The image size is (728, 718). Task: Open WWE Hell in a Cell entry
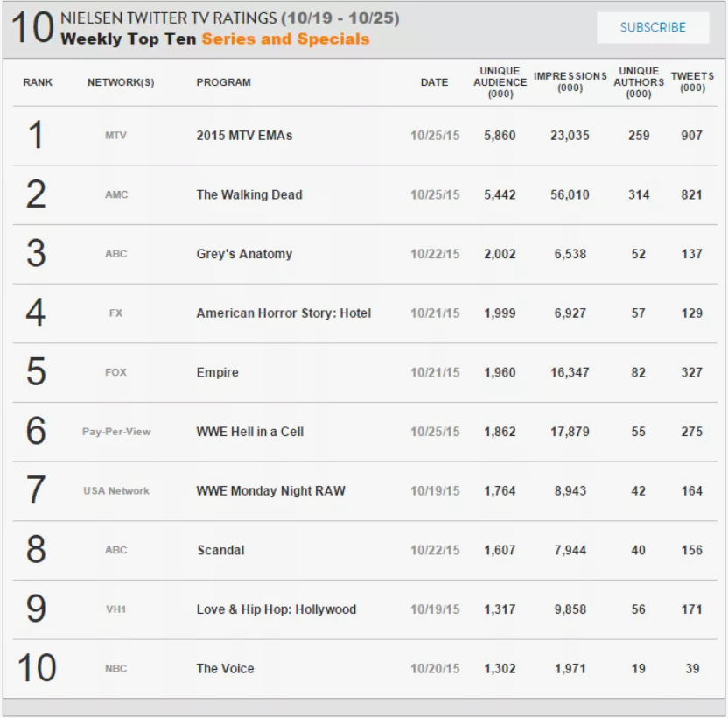coord(249,432)
